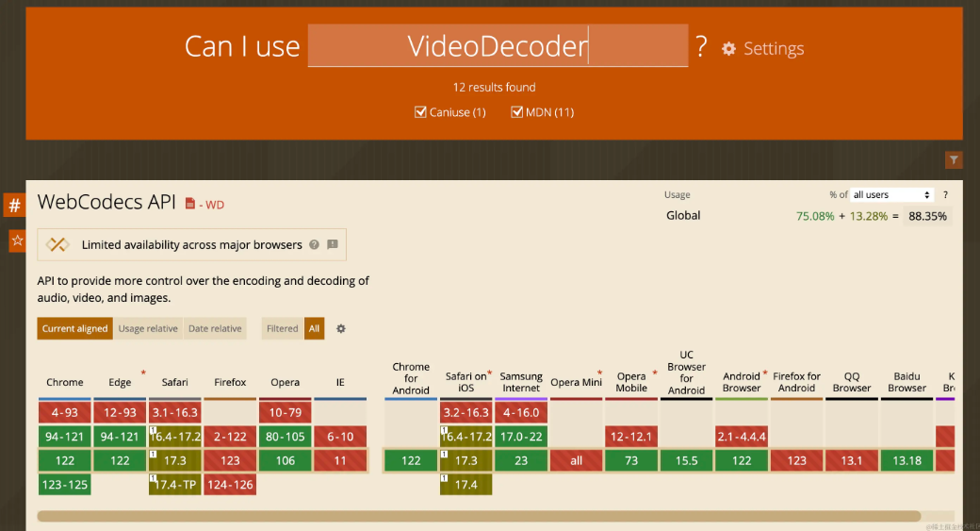Click the Firefox column header
Viewport: 980px width, 531px height.
(230, 382)
